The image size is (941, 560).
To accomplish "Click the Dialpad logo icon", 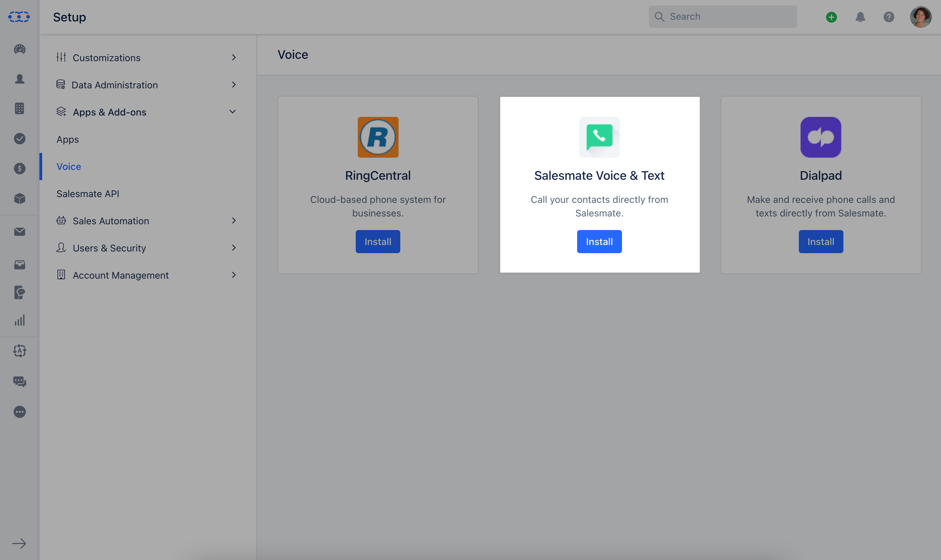I will tap(821, 137).
